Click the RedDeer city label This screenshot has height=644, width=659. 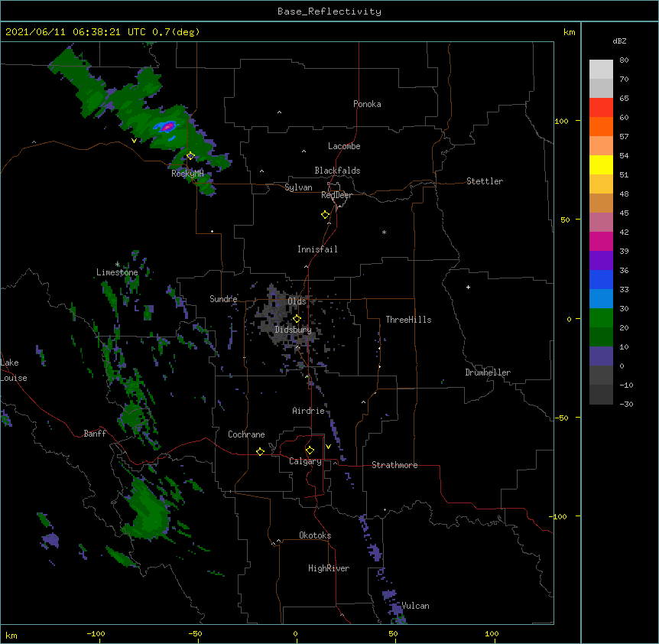[336, 195]
